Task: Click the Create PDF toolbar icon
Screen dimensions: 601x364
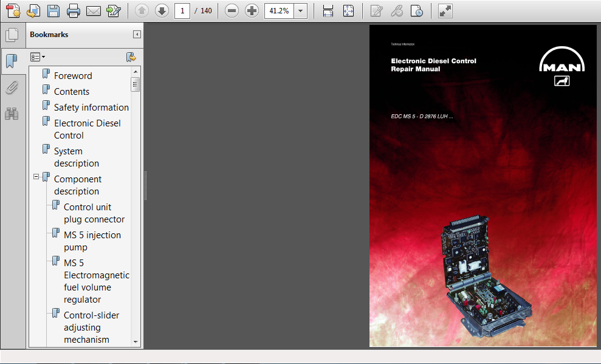Action: pos(13,11)
